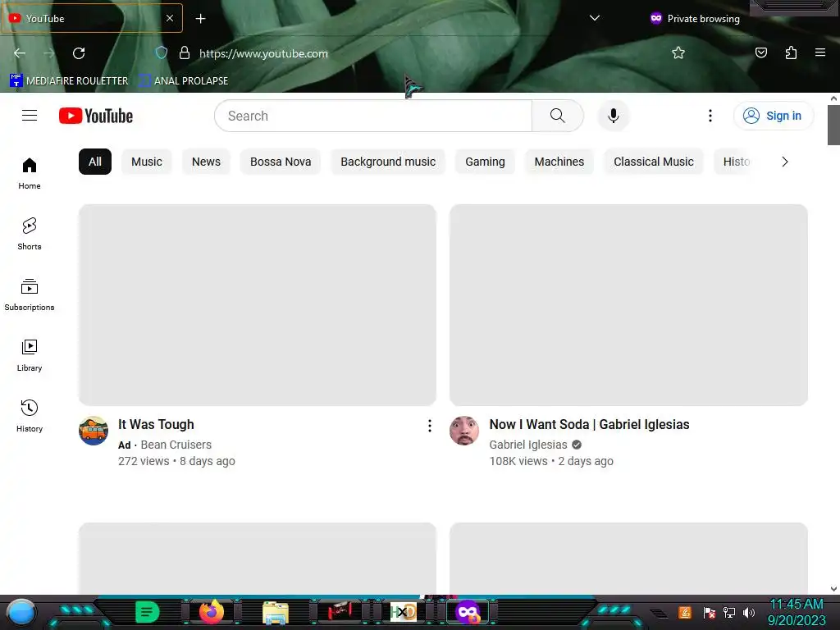This screenshot has height=630, width=840.
Task: Click the tracking protection shield icon
Action: pos(162,53)
